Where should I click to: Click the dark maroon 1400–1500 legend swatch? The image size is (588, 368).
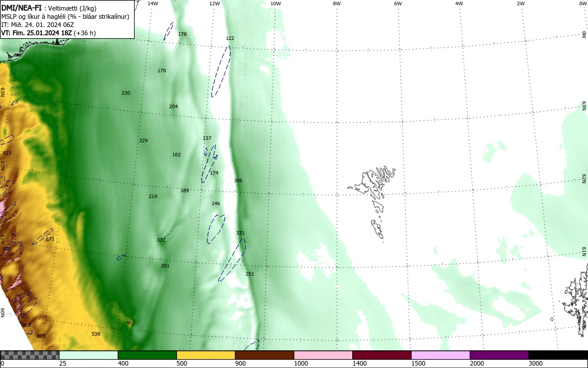pos(382,355)
